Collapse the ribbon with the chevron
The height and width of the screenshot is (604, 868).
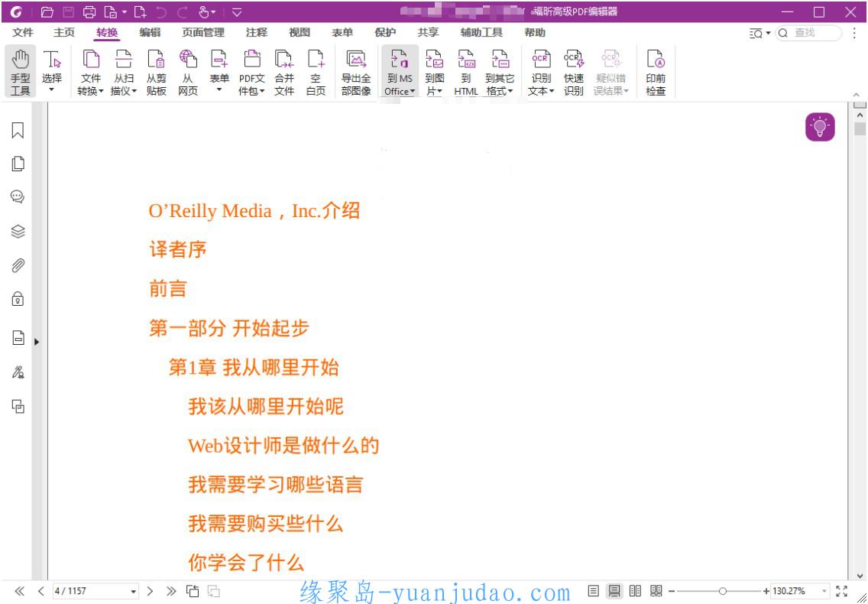857,95
